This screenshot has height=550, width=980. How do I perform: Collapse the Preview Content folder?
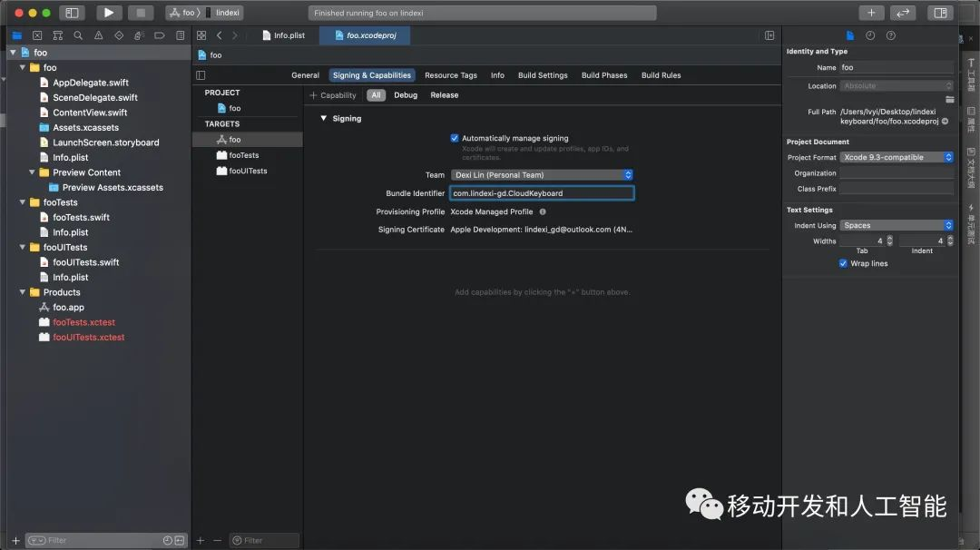click(x=32, y=172)
